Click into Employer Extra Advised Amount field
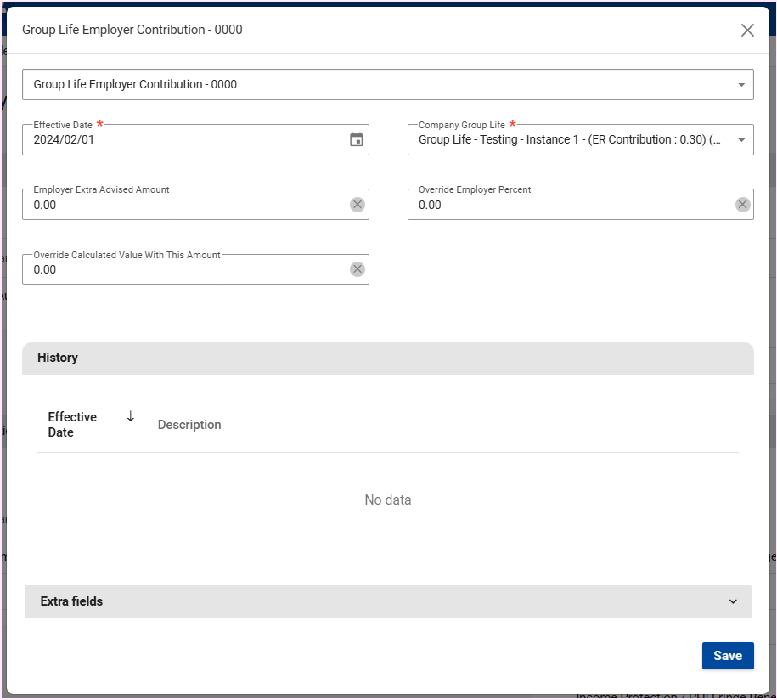777x700 pixels. point(183,205)
